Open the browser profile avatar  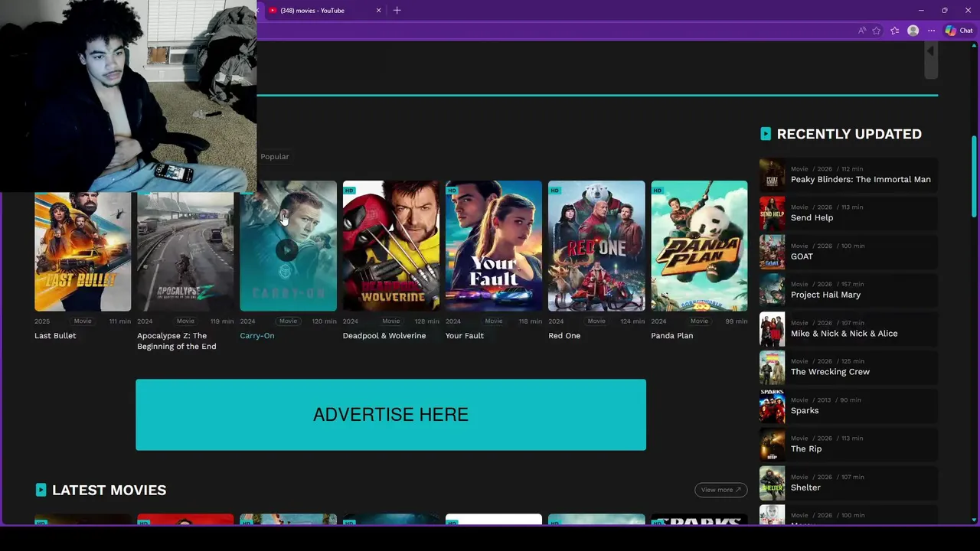click(913, 31)
